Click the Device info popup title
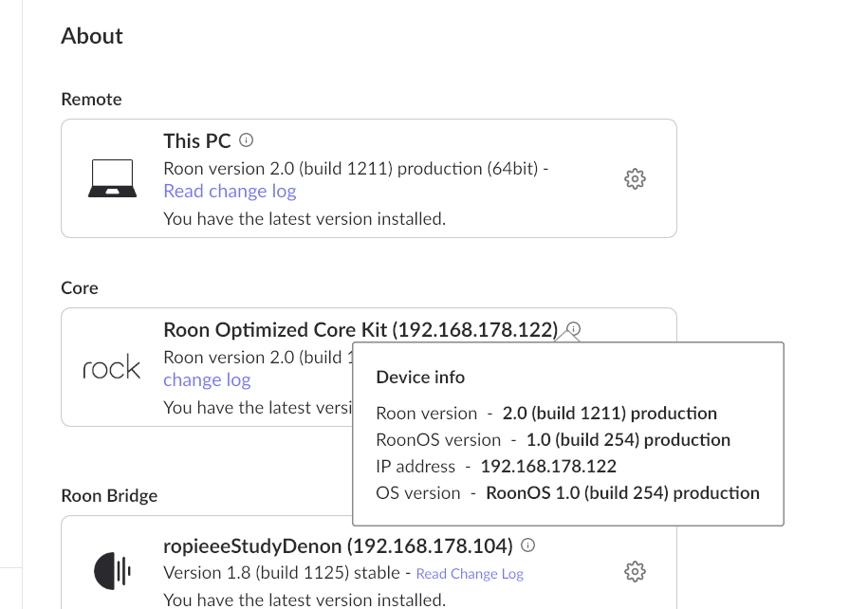The width and height of the screenshot is (868, 609). pos(420,377)
